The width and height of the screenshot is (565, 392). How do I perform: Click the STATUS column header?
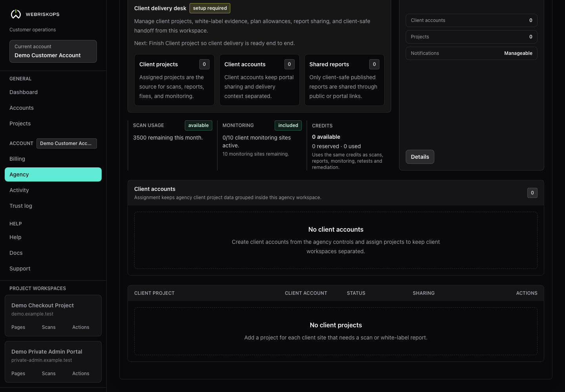pyautogui.click(x=356, y=293)
